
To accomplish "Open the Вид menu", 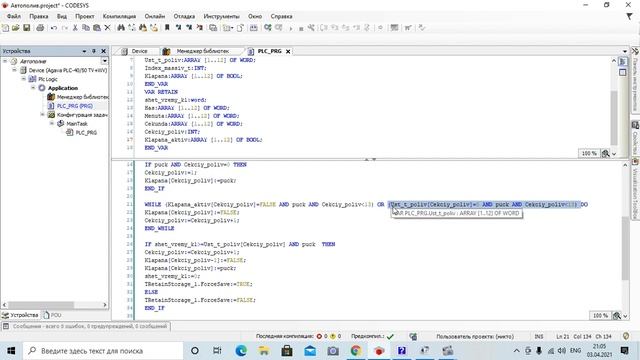I will pos(62,16).
